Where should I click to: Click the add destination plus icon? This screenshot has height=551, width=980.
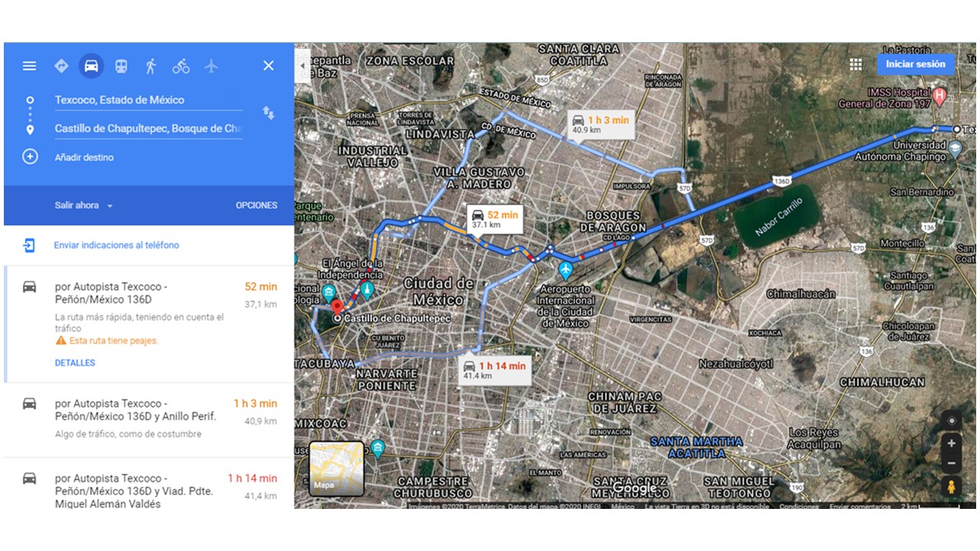point(30,157)
